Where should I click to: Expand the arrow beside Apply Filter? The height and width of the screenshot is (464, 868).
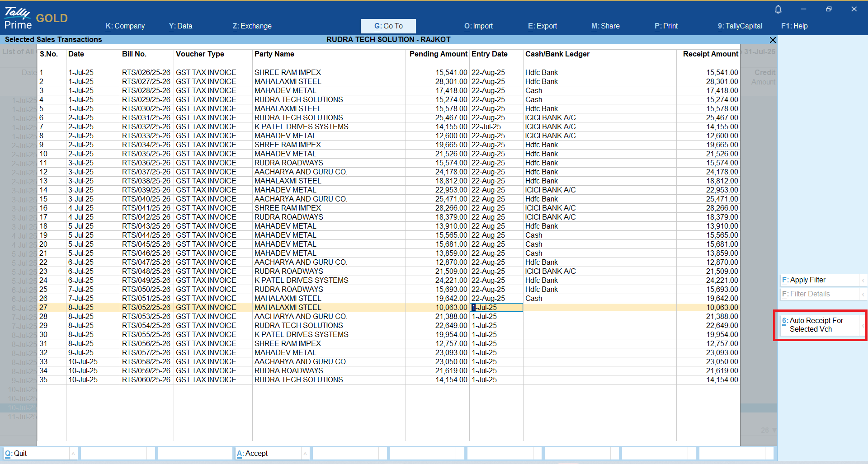tap(863, 280)
